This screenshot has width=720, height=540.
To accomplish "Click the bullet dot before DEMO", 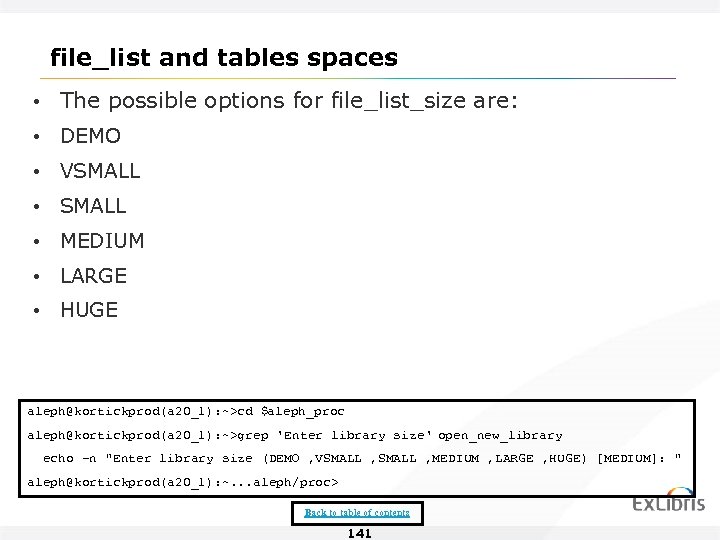I will pyautogui.click(x=37, y=137).
